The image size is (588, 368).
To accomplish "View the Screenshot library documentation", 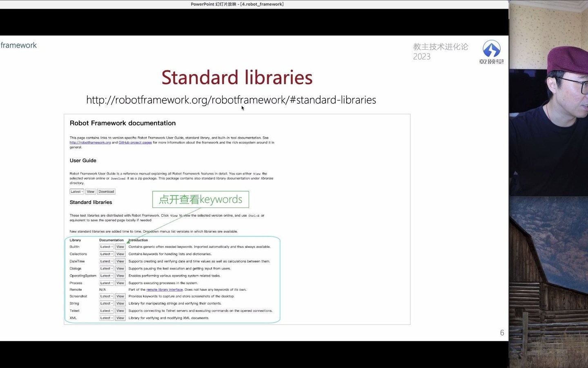I will tap(120, 296).
